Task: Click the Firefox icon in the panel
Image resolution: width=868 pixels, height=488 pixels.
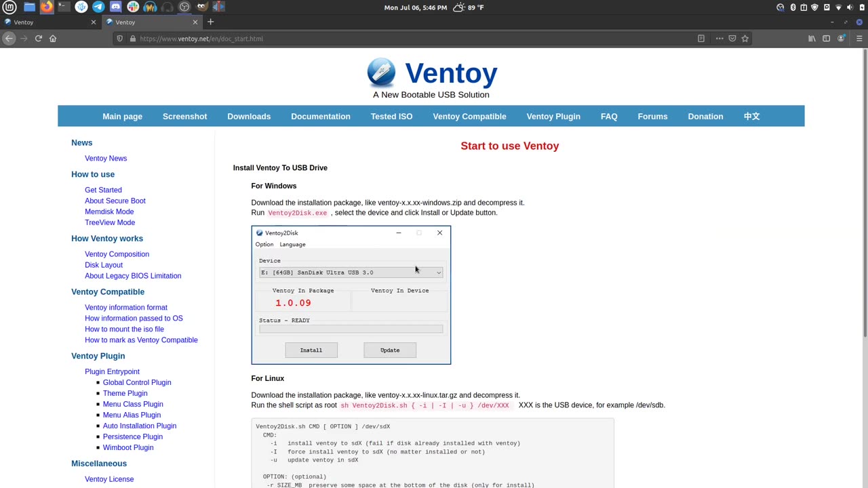Action: point(46,7)
